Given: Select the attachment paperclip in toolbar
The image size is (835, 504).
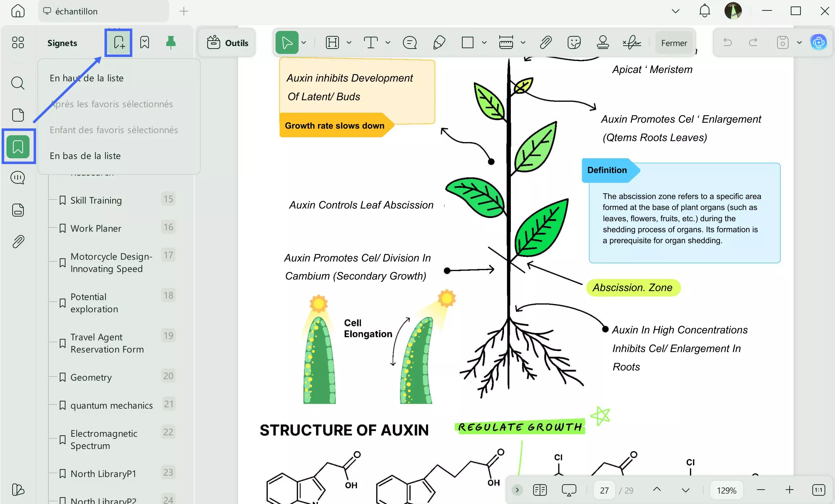Looking at the screenshot, I should 546,43.
